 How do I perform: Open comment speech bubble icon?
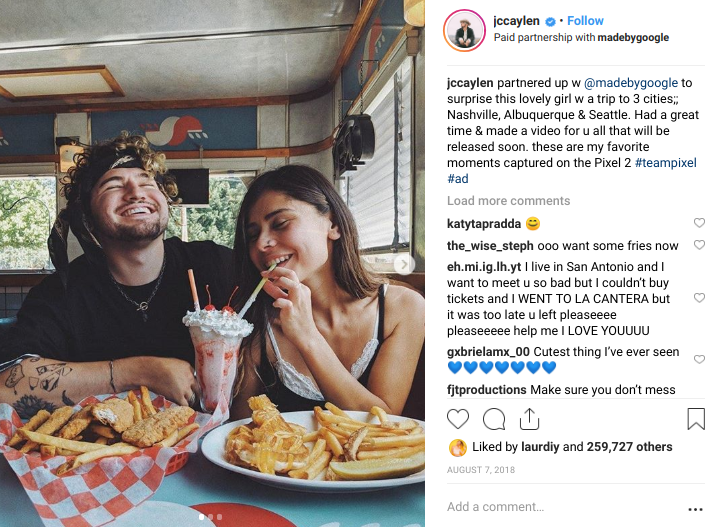click(x=494, y=418)
